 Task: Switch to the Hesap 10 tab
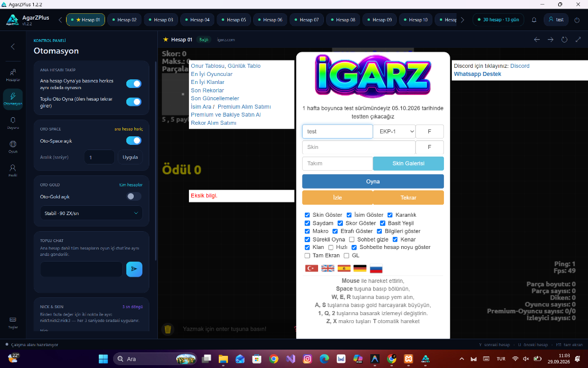coord(416,20)
